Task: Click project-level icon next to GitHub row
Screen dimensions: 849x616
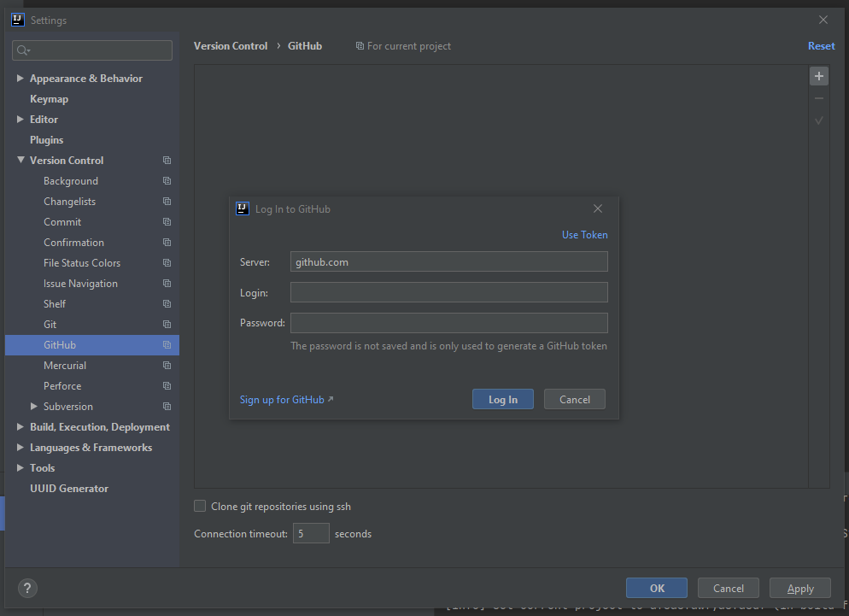Action: pyautogui.click(x=167, y=345)
